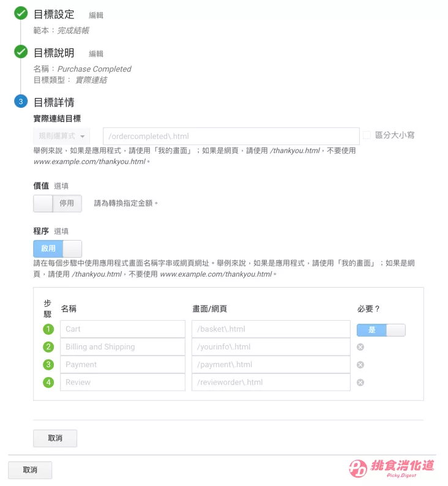The width and height of the screenshot is (448, 486).
Task: Check the 區分大小寫 checkbox
Action: (x=367, y=135)
